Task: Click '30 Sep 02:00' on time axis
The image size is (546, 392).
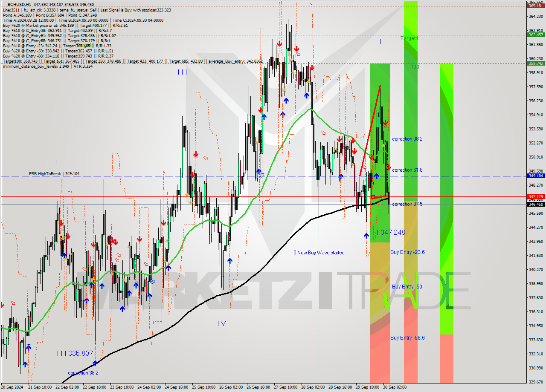Action: click(395, 388)
